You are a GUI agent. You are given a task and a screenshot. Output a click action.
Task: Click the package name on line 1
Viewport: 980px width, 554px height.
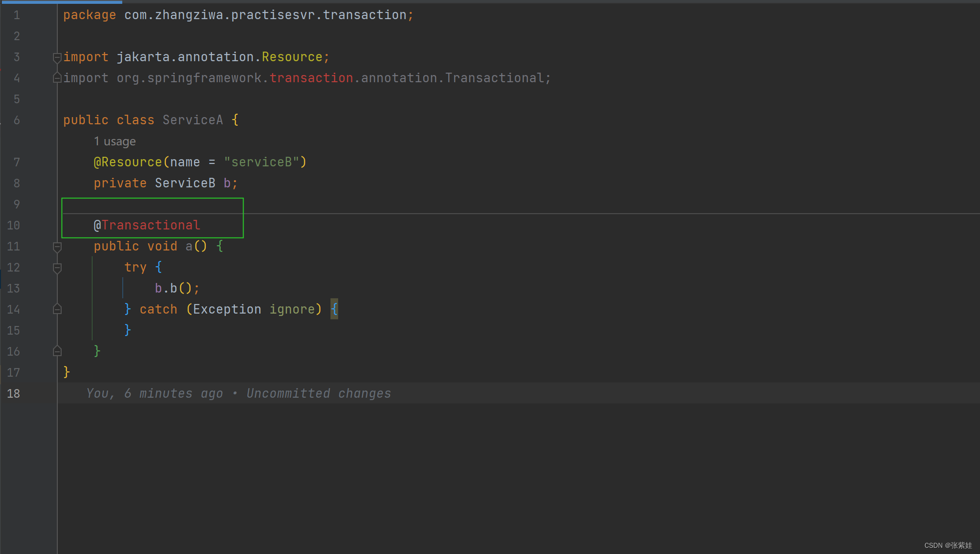[265, 15]
